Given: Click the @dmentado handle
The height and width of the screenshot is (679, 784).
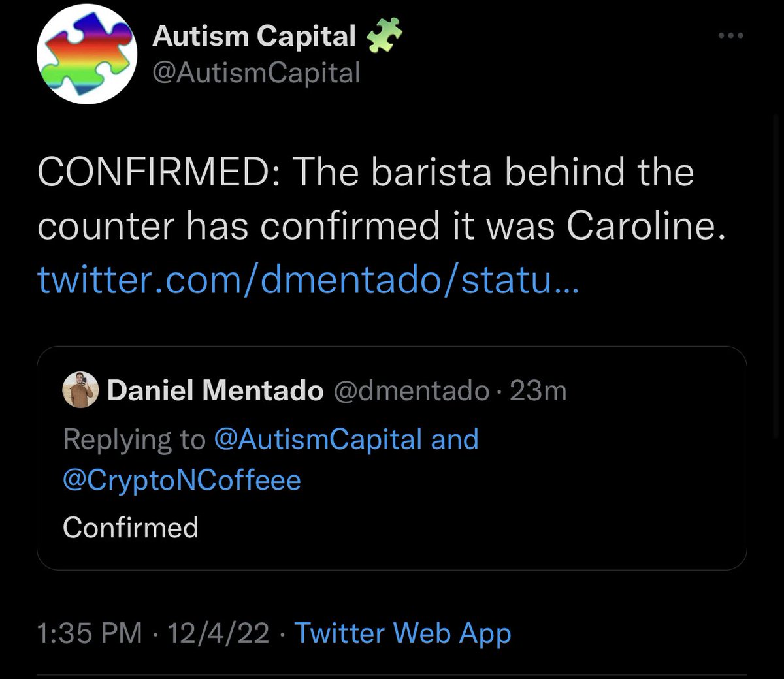Looking at the screenshot, I should (411, 391).
